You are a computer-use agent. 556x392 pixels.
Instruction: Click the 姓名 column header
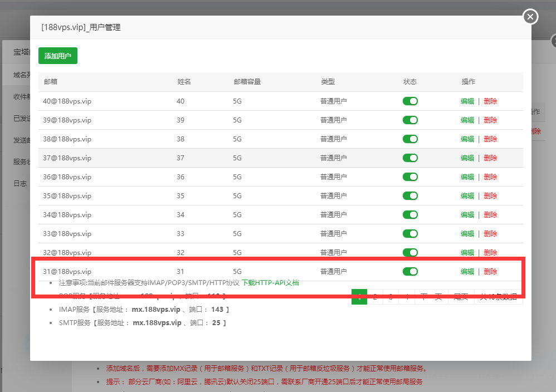[x=184, y=81]
